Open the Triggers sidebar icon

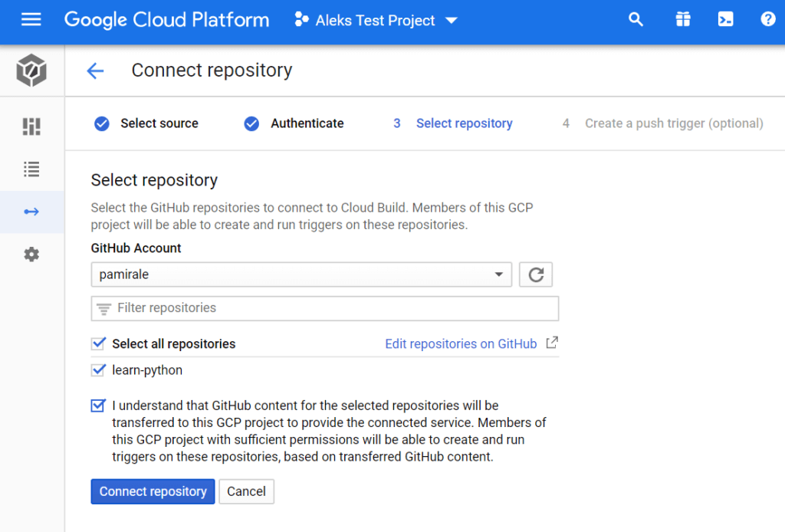pyautogui.click(x=31, y=212)
